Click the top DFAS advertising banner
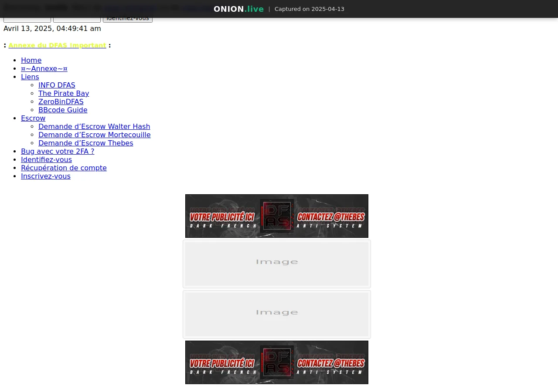Image resolution: width=558 pixels, height=392 pixels. pyautogui.click(x=276, y=216)
